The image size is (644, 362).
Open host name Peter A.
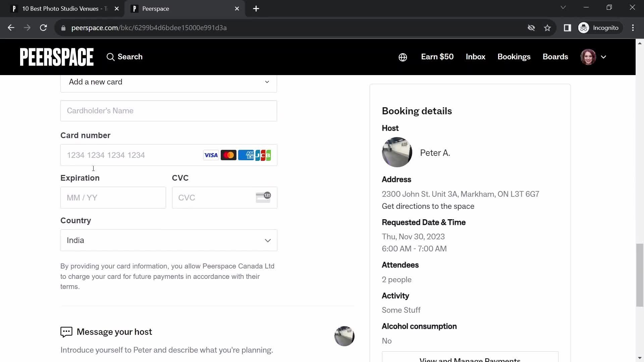(x=435, y=153)
